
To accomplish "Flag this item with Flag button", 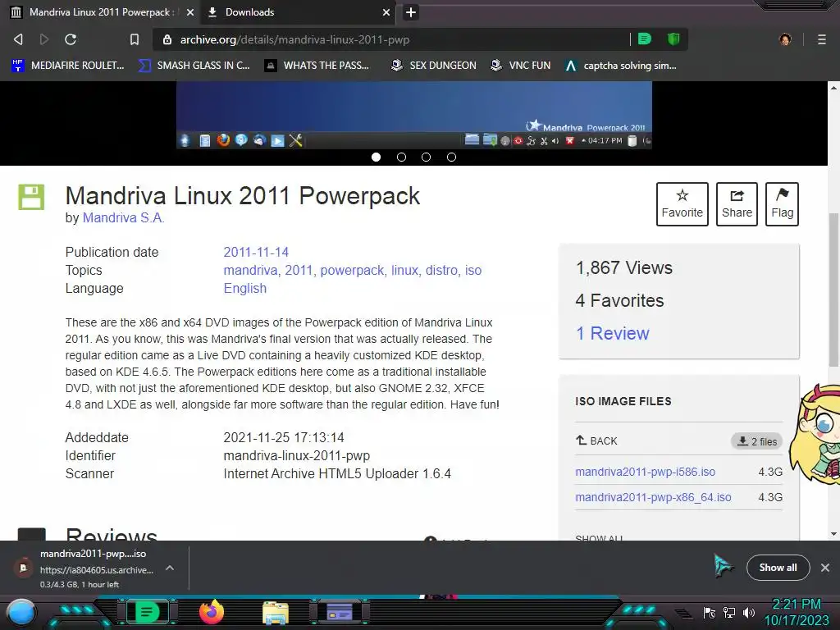I will point(782,204).
